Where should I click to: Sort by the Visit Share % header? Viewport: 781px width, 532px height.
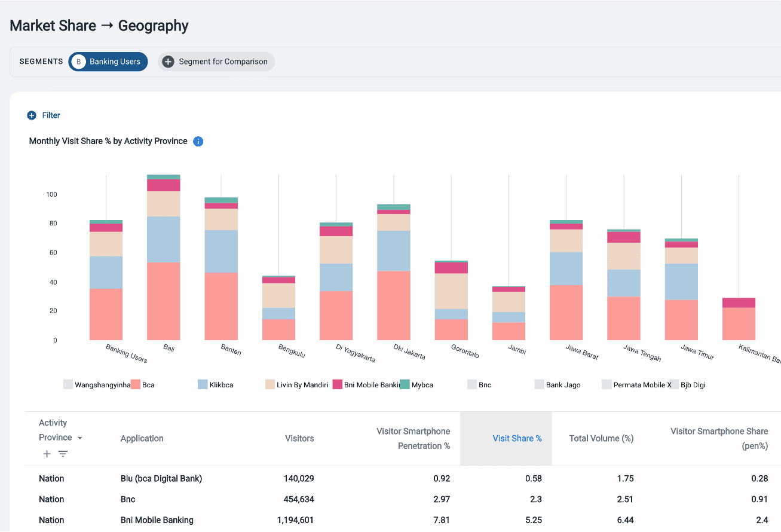coord(517,438)
